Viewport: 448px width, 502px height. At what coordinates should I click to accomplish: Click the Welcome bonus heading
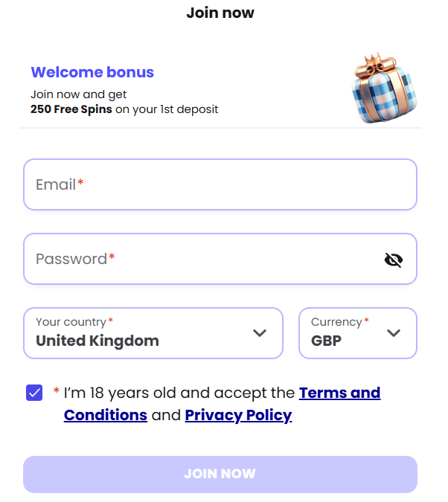pyautogui.click(x=92, y=72)
